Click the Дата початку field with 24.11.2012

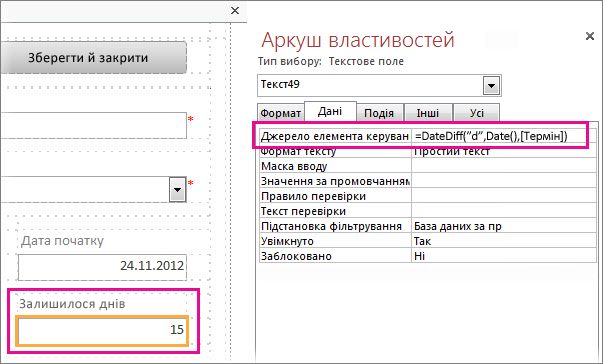point(102,266)
